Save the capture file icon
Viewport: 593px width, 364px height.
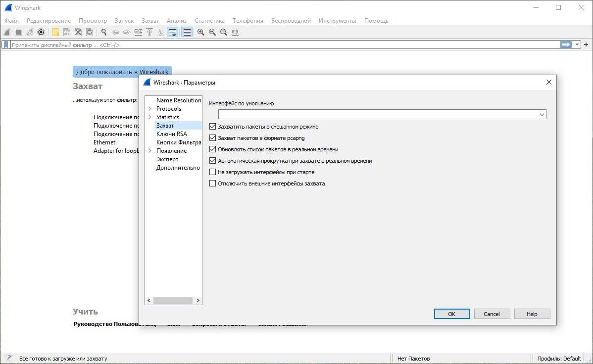click(x=66, y=32)
